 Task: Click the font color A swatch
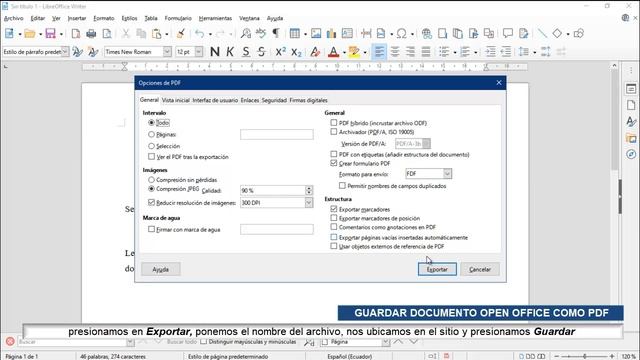[333, 52]
